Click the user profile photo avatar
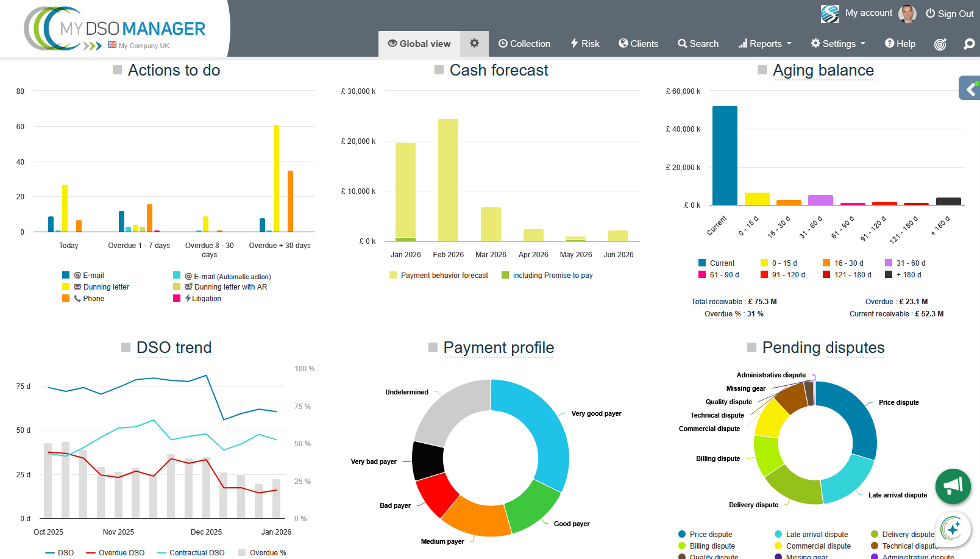The height and width of the screenshot is (559, 980). tap(907, 13)
